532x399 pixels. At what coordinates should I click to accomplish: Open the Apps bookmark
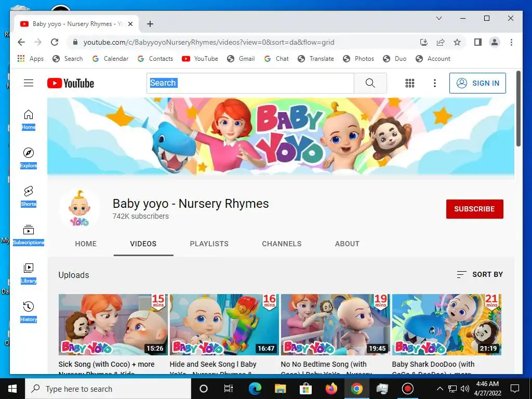(31, 59)
